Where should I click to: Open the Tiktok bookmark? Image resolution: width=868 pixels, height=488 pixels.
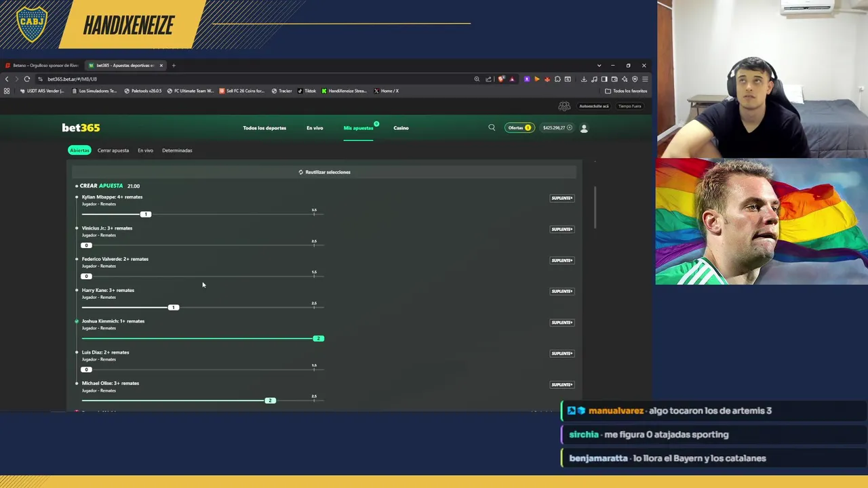click(x=307, y=91)
